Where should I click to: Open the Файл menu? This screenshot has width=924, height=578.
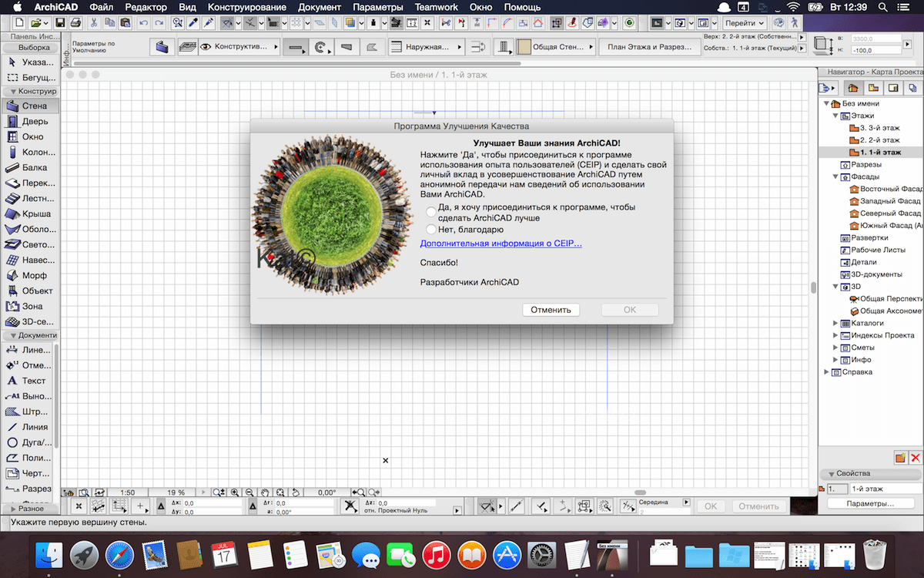pos(102,7)
